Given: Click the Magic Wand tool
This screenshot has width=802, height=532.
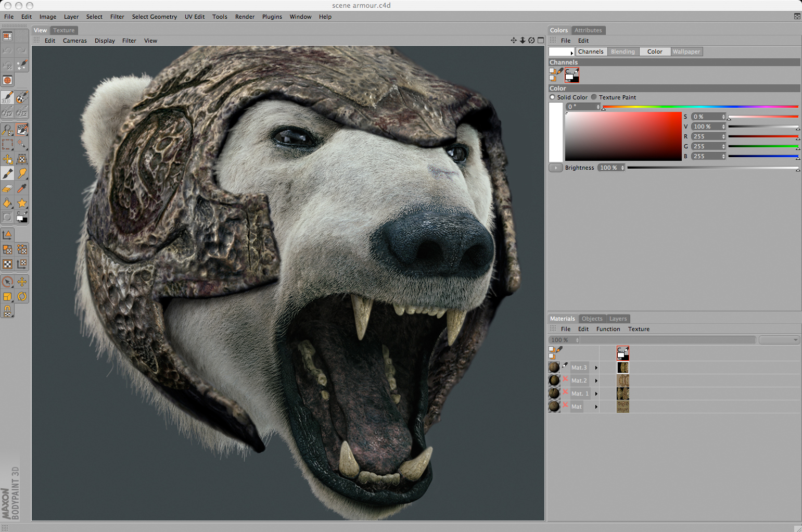Looking at the screenshot, I should point(22,144).
